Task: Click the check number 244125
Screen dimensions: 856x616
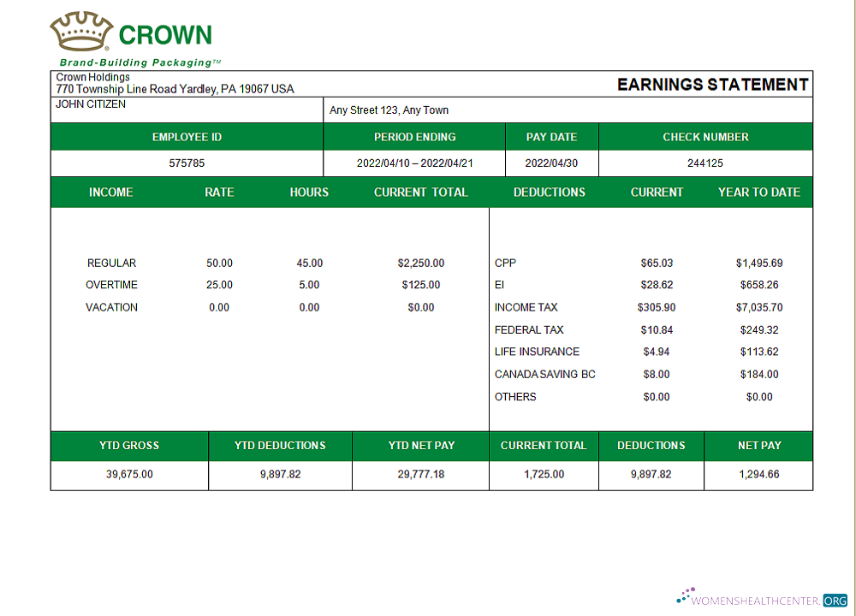Action: [x=705, y=163]
